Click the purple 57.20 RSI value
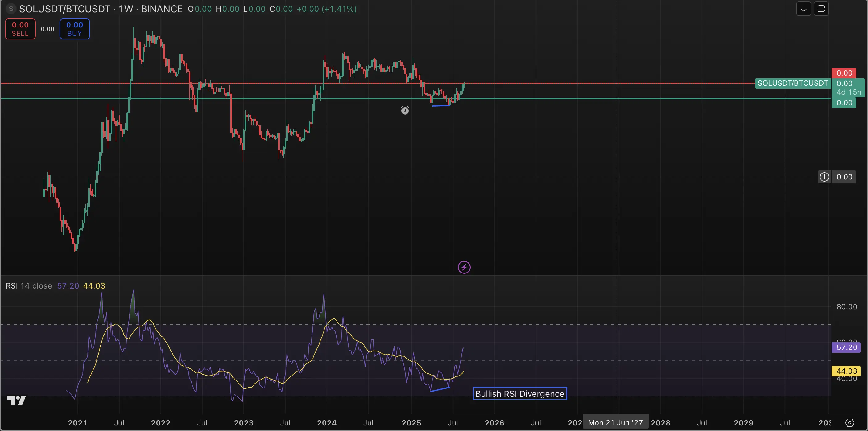 pos(846,347)
